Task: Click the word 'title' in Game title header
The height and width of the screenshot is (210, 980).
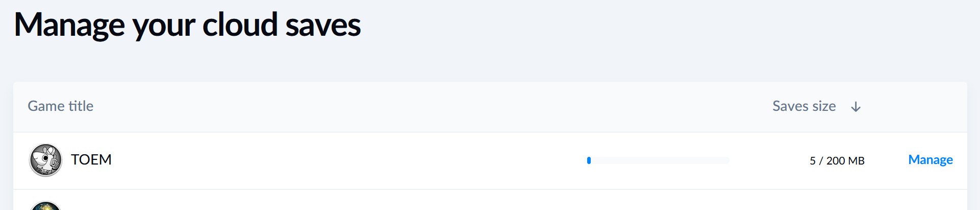Action: [81, 106]
